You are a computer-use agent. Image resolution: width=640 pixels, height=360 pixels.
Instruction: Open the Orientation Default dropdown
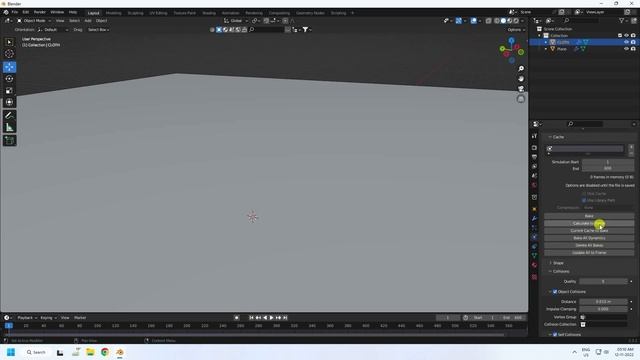pos(53,30)
